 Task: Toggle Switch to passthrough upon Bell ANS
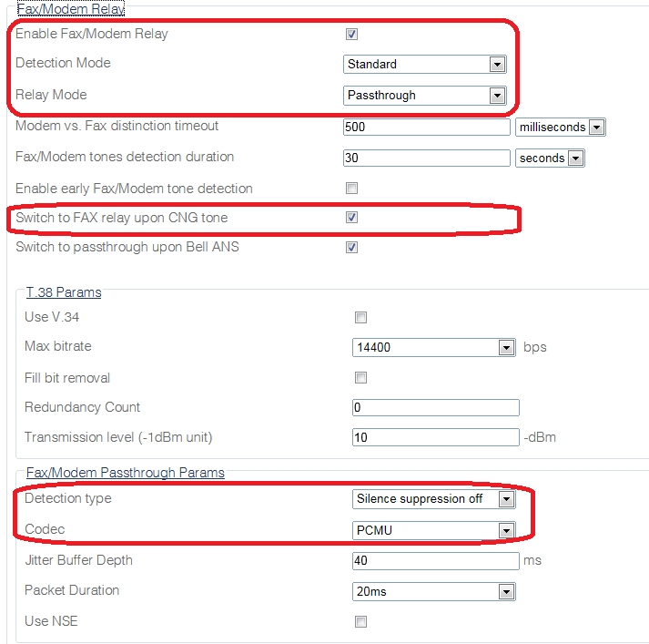tap(351, 247)
